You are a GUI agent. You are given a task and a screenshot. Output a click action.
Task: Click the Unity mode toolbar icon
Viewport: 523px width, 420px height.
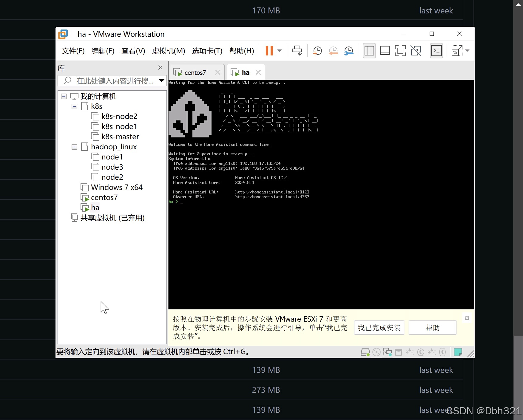pos(416,51)
